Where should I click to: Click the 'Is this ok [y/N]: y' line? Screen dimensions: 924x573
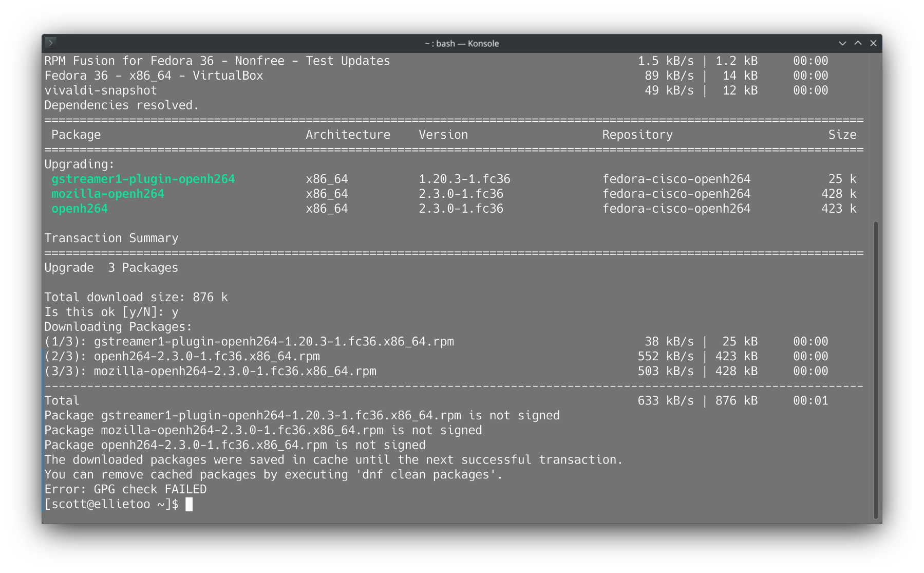click(111, 312)
